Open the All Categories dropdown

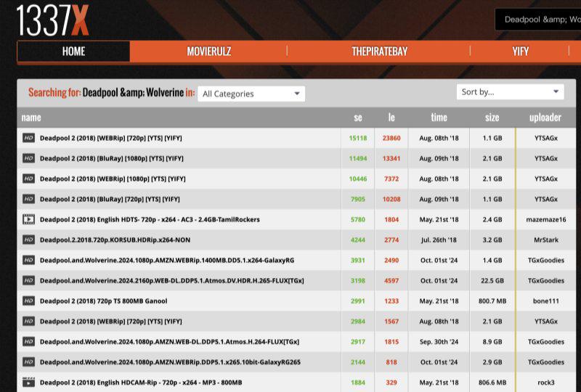(x=251, y=94)
